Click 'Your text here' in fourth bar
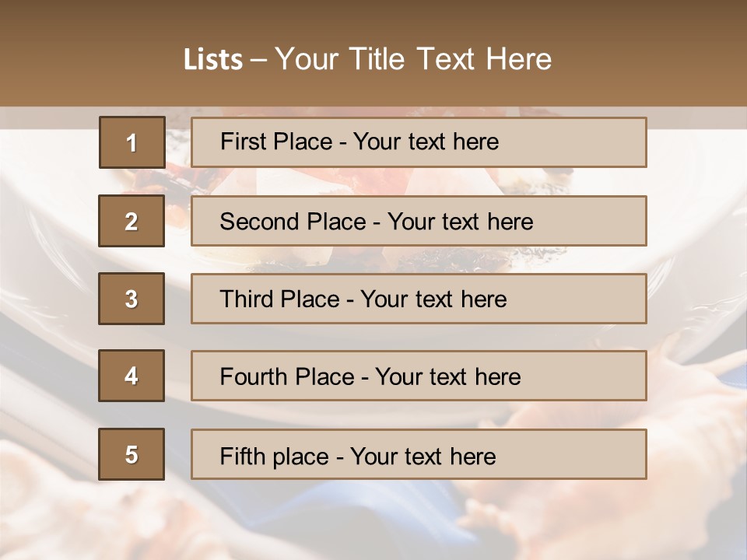Screen dimensions: 747x560 447,377
